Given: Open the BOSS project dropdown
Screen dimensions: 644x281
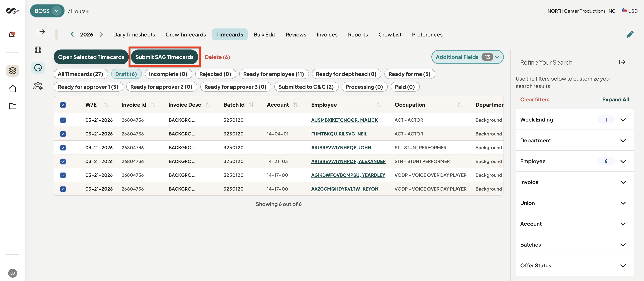Looking at the screenshot, I should 47,11.
